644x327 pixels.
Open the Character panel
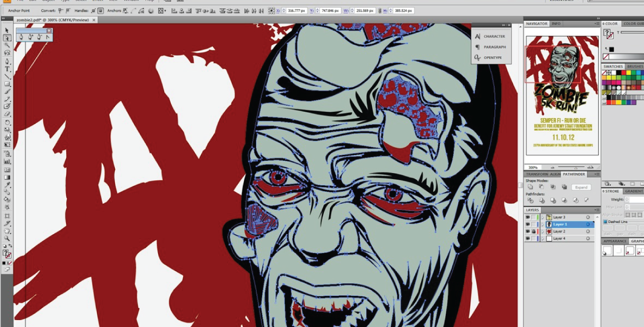(490, 36)
